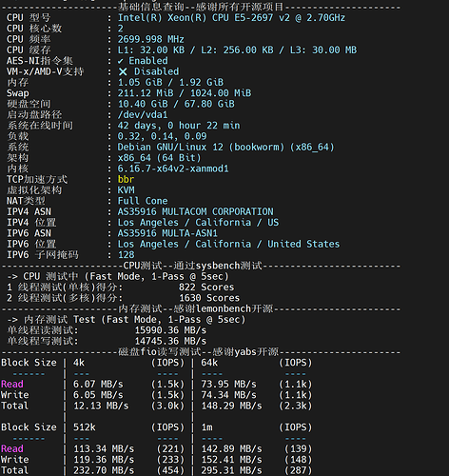Click 512k total '232.70 MB/s'
The width and height of the screenshot is (449, 476).
tap(104, 470)
